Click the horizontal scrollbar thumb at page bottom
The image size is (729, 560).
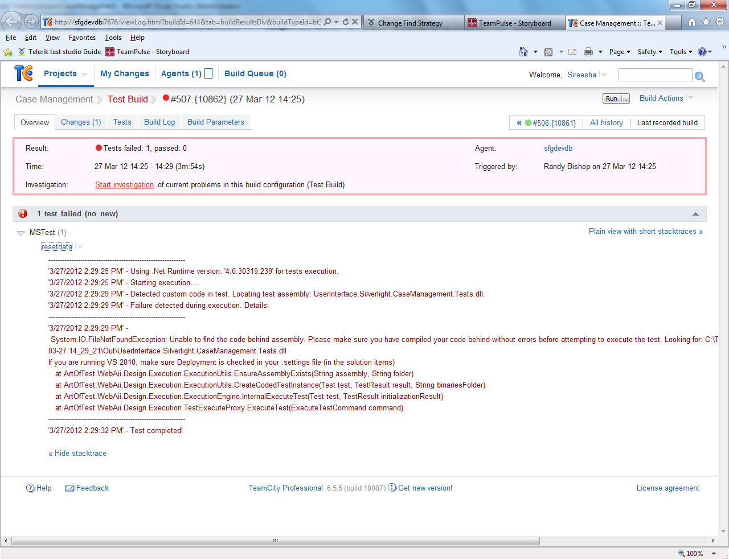tap(275, 541)
